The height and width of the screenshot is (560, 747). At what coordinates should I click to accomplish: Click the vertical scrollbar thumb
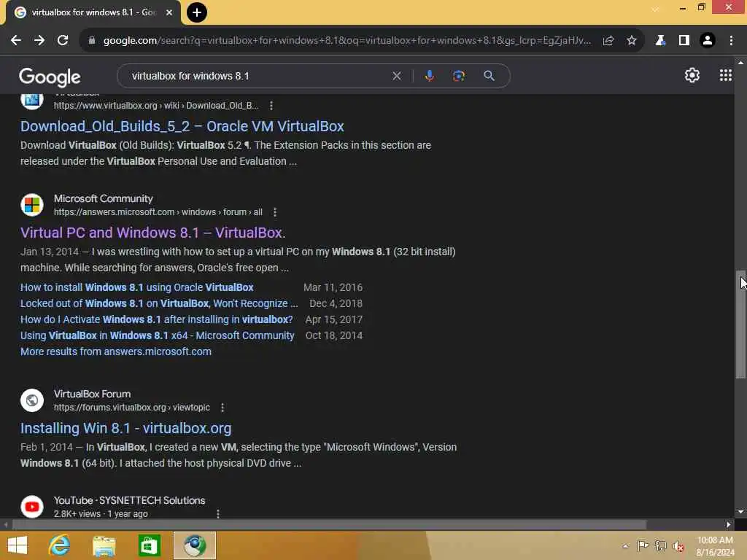[x=740, y=324]
